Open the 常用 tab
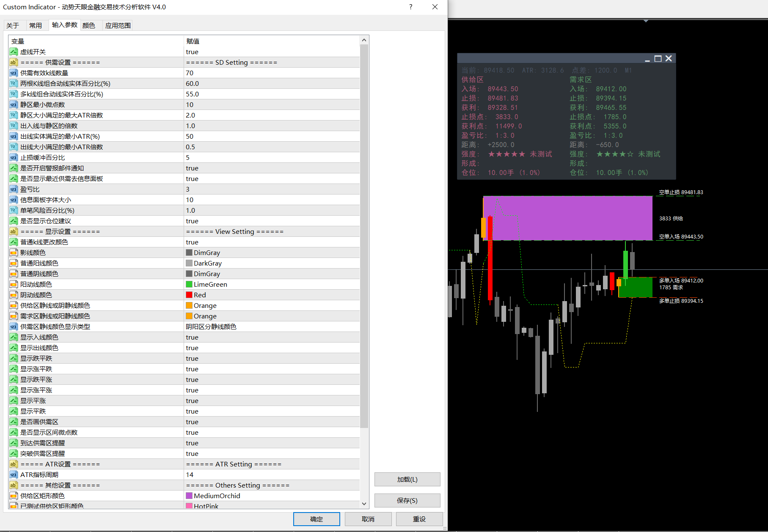Screen dimensions: 768x532 pos(36,25)
